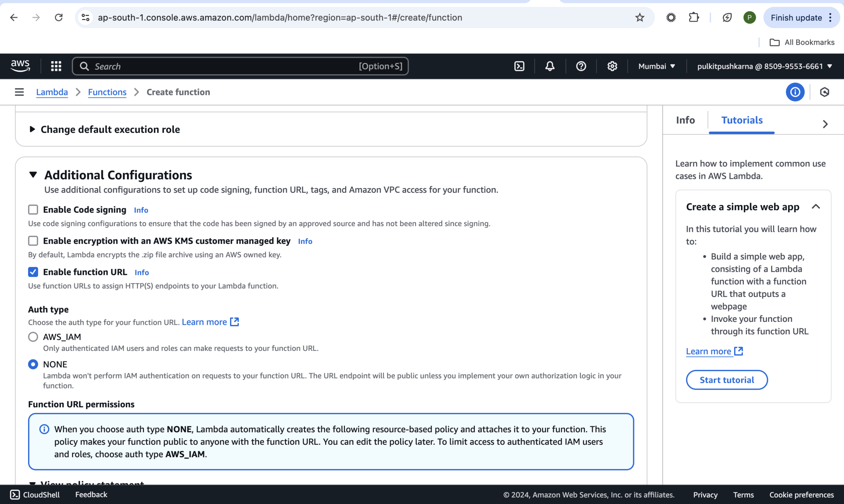The height and width of the screenshot is (504, 844).
Task: Open CloudShell from the top navigation bar
Action: [519, 66]
